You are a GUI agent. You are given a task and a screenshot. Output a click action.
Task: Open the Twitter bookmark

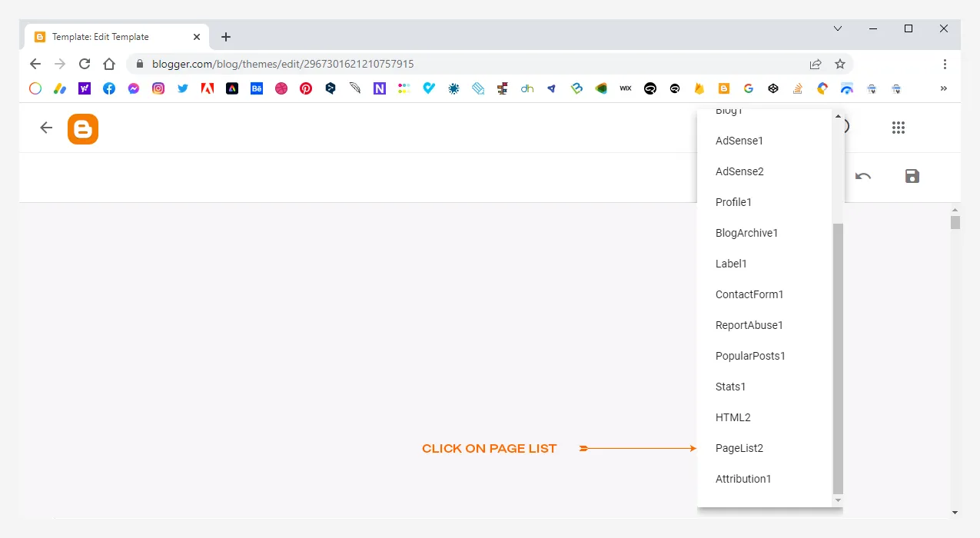(183, 88)
